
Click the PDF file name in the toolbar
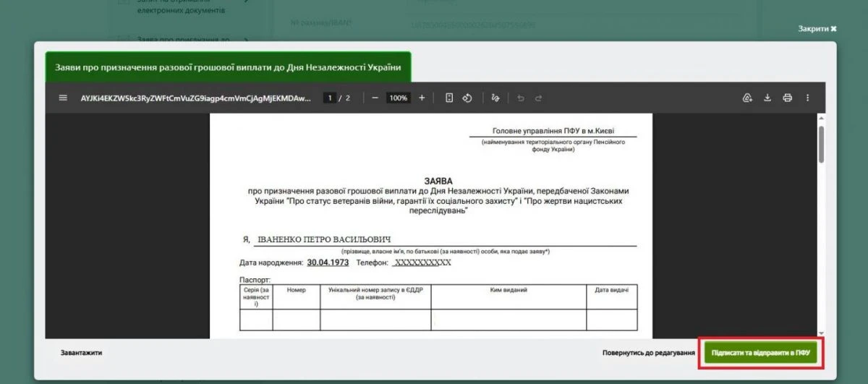195,98
